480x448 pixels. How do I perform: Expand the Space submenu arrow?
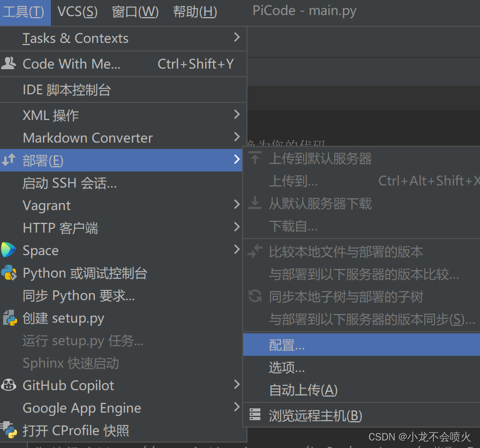[237, 249]
